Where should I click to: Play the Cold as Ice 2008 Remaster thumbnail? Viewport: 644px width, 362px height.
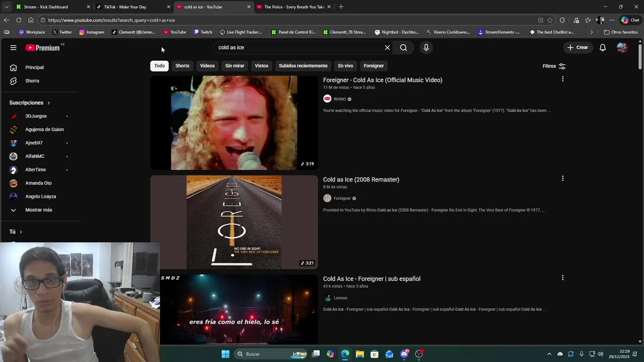tap(234, 222)
